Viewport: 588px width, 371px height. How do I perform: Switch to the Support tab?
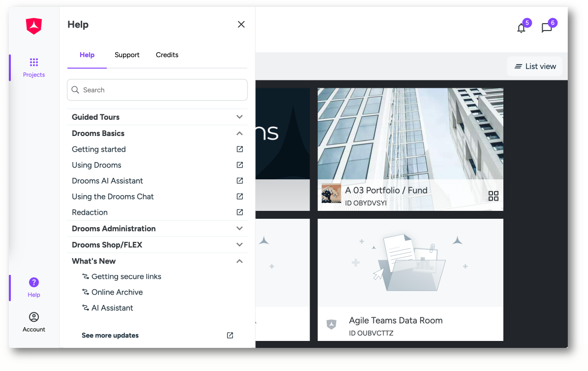click(127, 55)
